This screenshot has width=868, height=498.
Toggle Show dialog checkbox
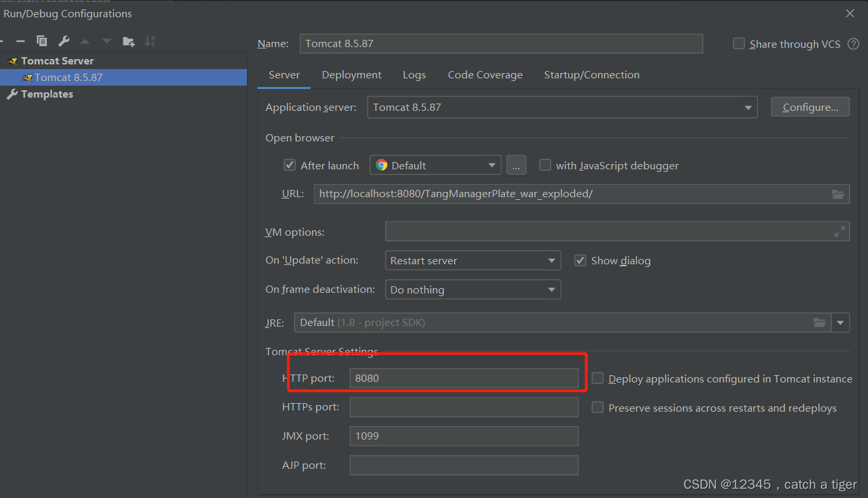point(580,260)
